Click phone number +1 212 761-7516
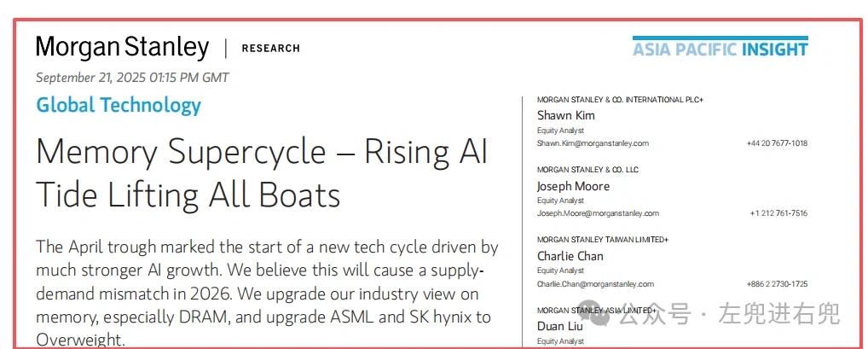868x349 pixels. pyautogui.click(x=778, y=213)
